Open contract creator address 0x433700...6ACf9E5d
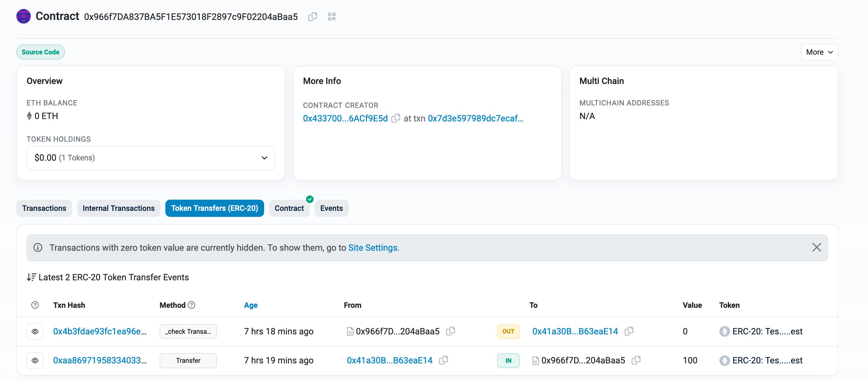Screen dimensions: 868x380 345,118
